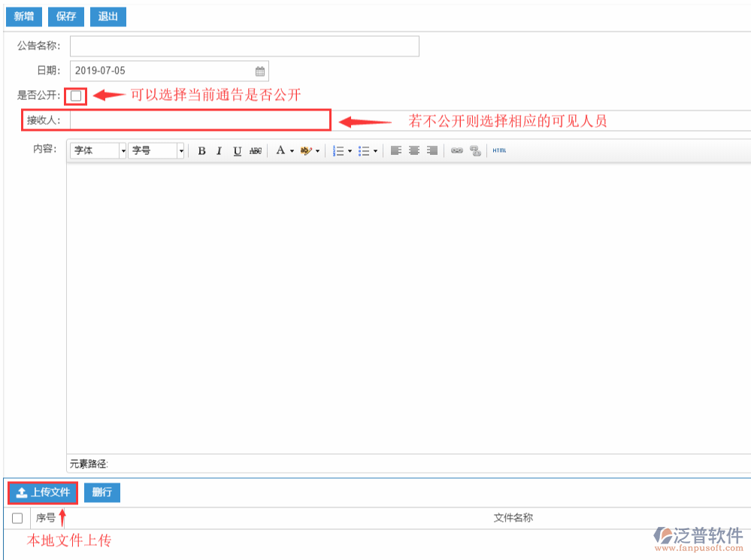The image size is (751, 560).
Task: Switch to HTML source view
Action: pos(498,150)
